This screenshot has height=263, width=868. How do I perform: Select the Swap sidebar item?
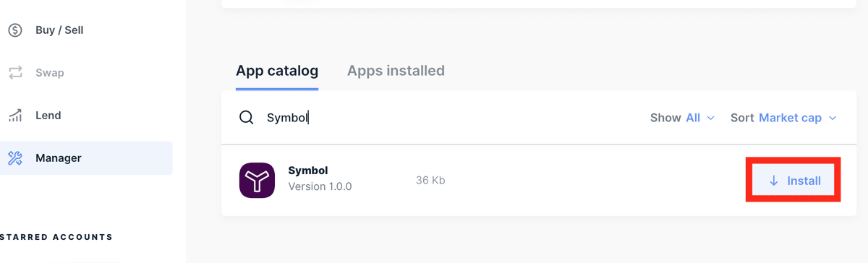pos(87,73)
